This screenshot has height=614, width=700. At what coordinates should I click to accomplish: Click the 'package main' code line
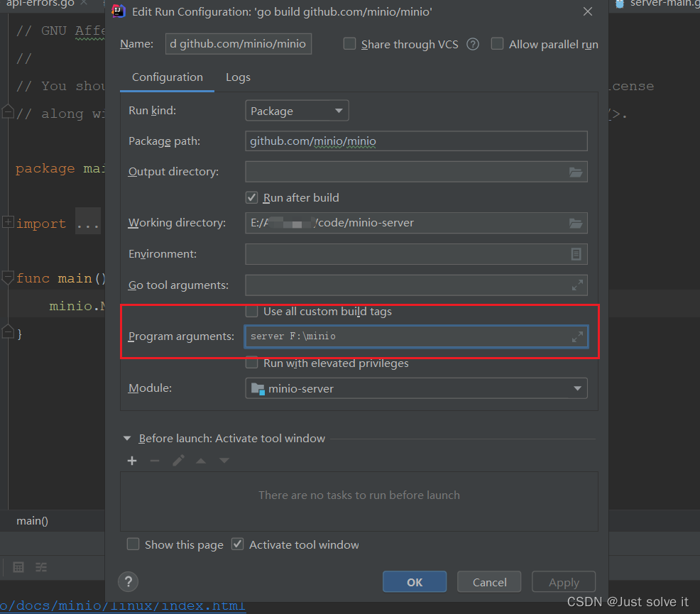[x=60, y=169]
